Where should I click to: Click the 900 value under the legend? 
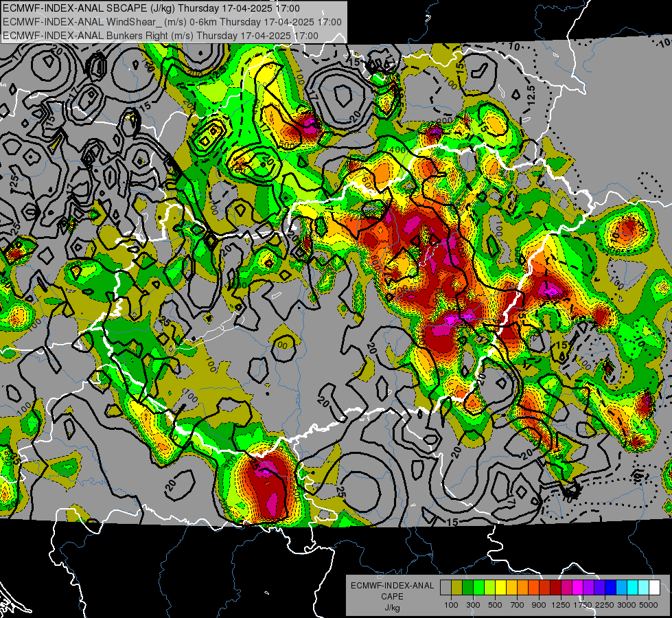(x=539, y=605)
